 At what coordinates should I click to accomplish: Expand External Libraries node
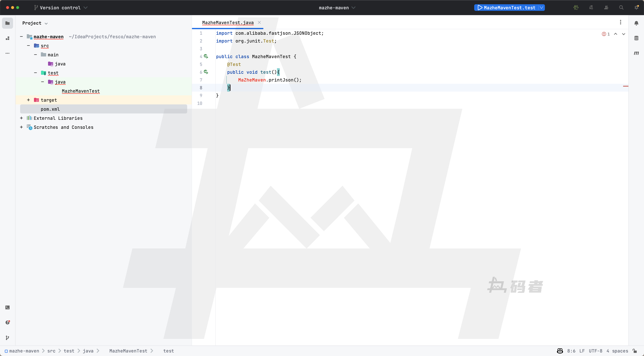pos(21,118)
